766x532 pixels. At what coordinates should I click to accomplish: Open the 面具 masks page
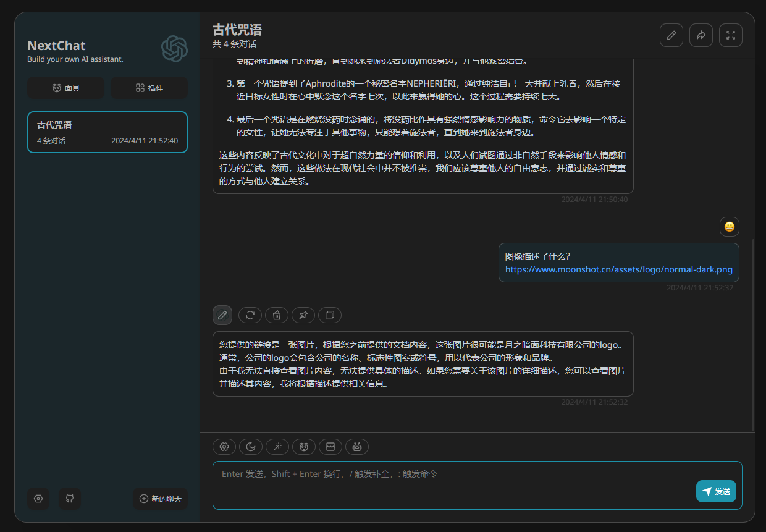click(65, 88)
